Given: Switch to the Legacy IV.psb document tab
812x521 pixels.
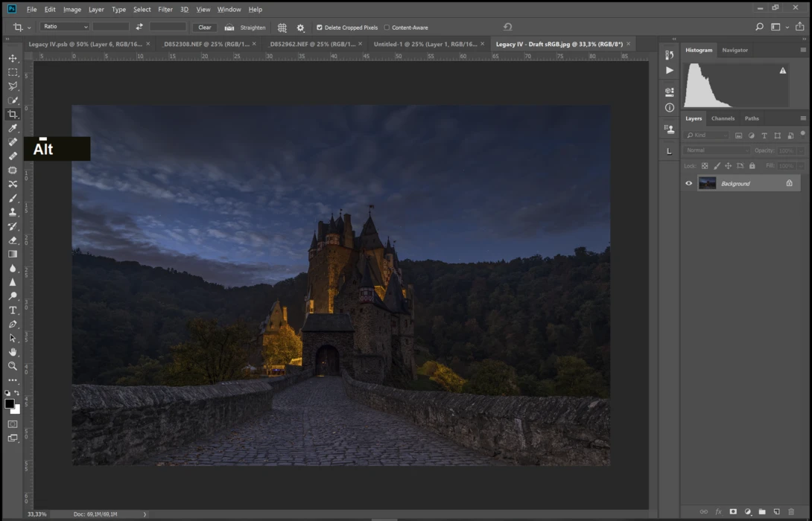Looking at the screenshot, I should [x=86, y=44].
